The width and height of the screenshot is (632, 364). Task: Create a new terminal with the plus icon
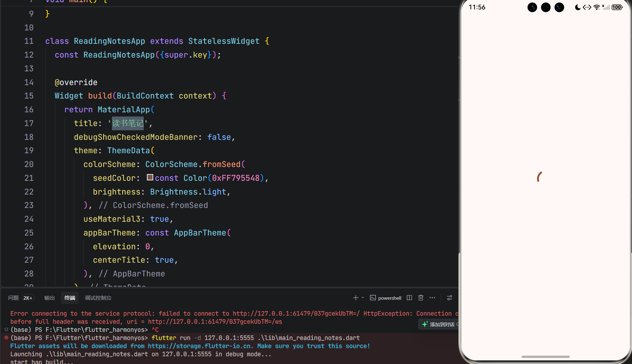click(356, 298)
